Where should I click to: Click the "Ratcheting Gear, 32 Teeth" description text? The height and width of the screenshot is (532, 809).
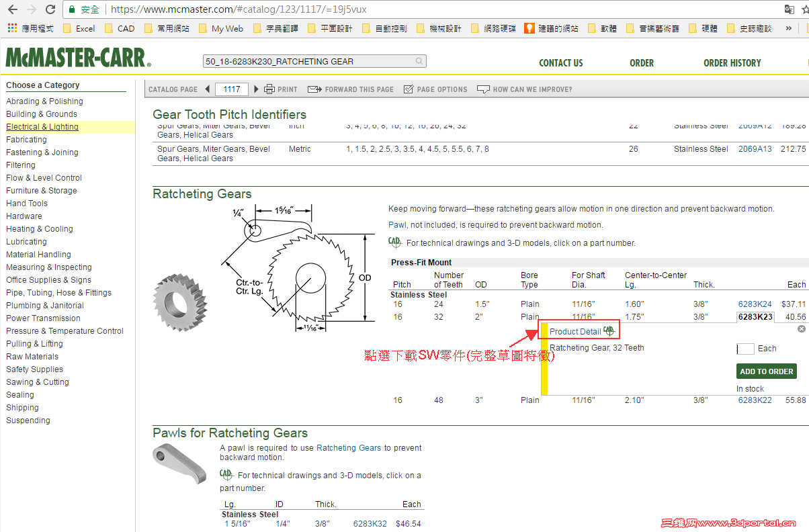[x=597, y=348]
